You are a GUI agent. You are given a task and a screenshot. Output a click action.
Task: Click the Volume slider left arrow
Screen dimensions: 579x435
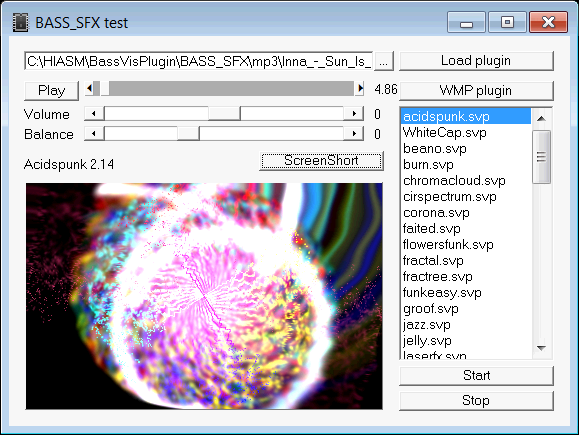pyautogui.click(x=94, y=114)
